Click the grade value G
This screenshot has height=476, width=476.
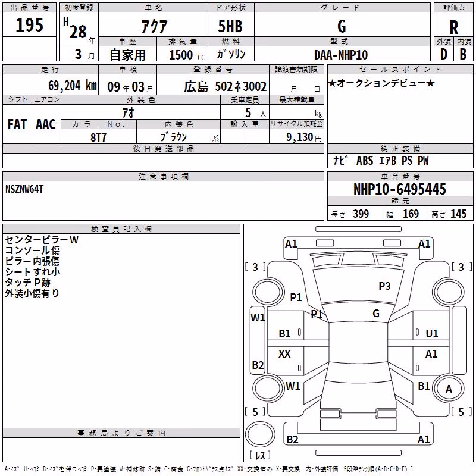click(x=342, y=26)
